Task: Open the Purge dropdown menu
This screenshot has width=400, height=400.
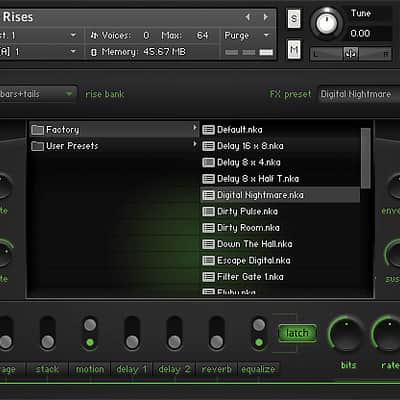Action: click(x=247, y=35)
